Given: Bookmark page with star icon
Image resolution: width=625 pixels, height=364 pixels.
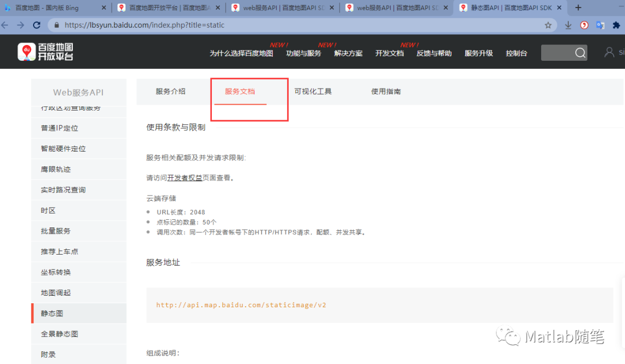Looking at the screenshot, I should click(x=548, y=25).
